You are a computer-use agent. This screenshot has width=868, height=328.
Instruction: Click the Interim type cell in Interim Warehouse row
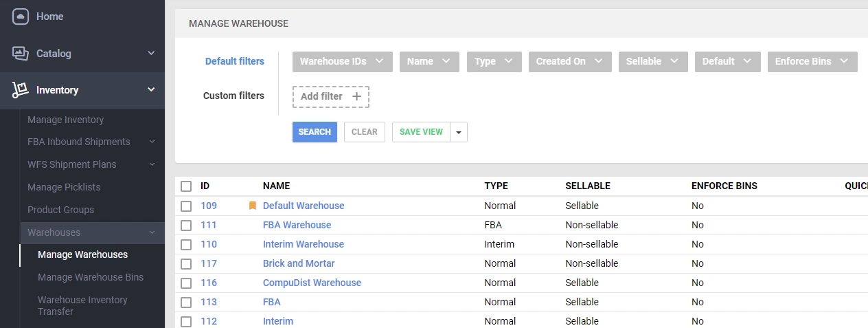(499, 244)
